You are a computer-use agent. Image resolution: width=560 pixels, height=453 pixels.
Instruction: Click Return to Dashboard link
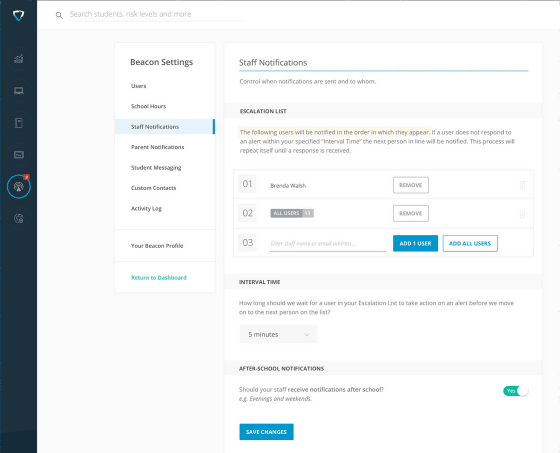tap(159, 278)
